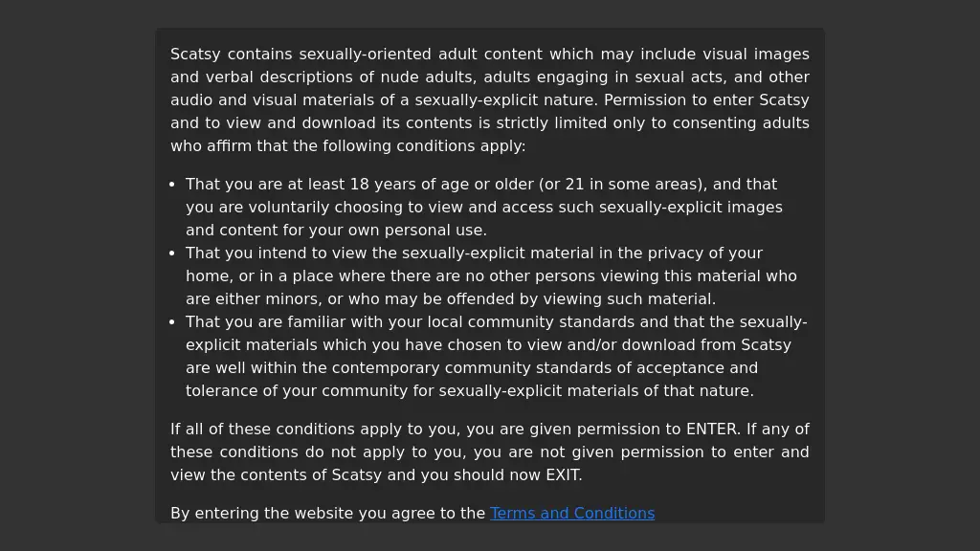Click the second bullet point marker

(x=171, y=253)
